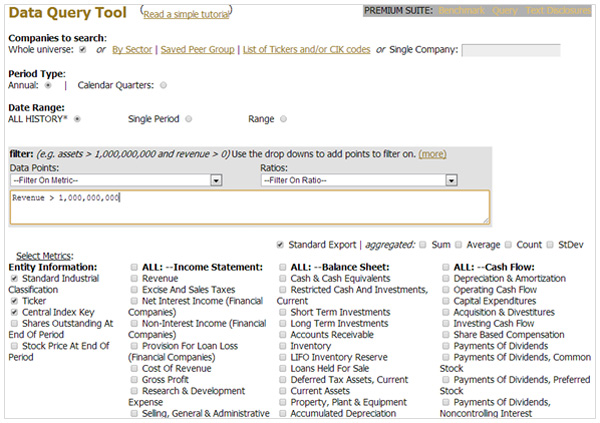The image size is (600, 423).
Task: Open the Saved Peer Group link
Action: (x=198, y=49)
